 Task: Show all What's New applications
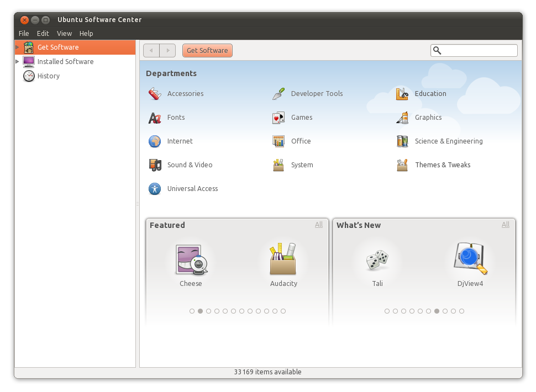506,224
